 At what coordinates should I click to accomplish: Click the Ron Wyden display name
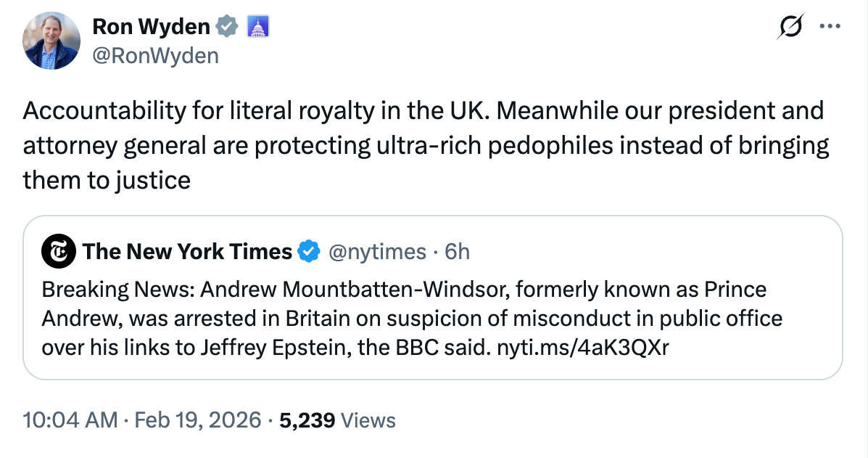coord(150,26)
